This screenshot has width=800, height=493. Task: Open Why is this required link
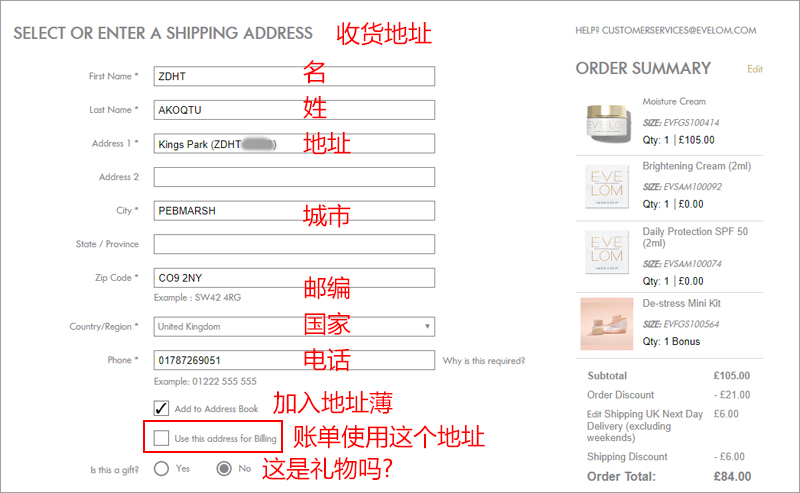(x=484, y=361)
